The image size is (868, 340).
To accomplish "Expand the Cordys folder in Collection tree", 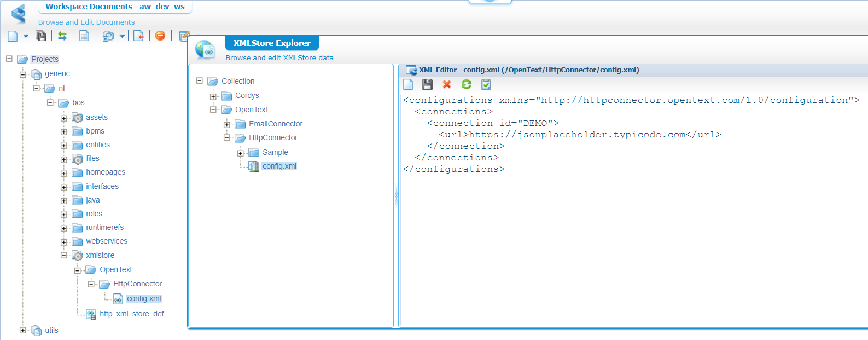I will pos(213,96).
